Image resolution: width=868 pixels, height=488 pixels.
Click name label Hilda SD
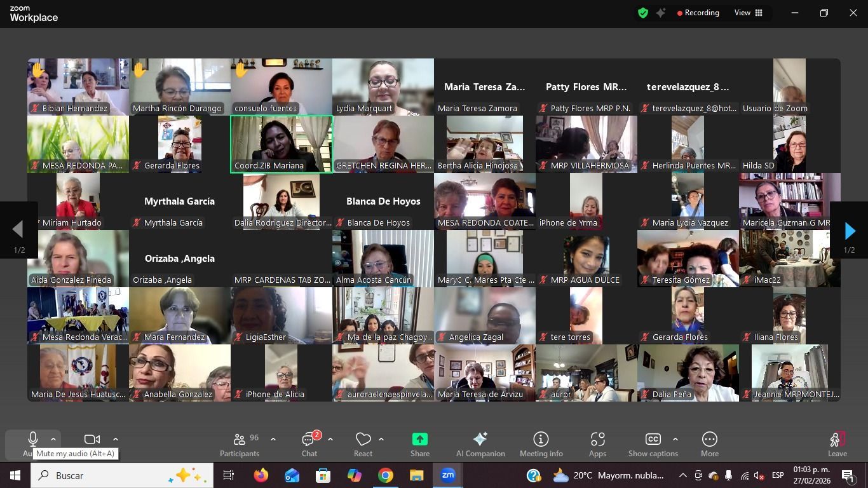click(x=759, y=166)
